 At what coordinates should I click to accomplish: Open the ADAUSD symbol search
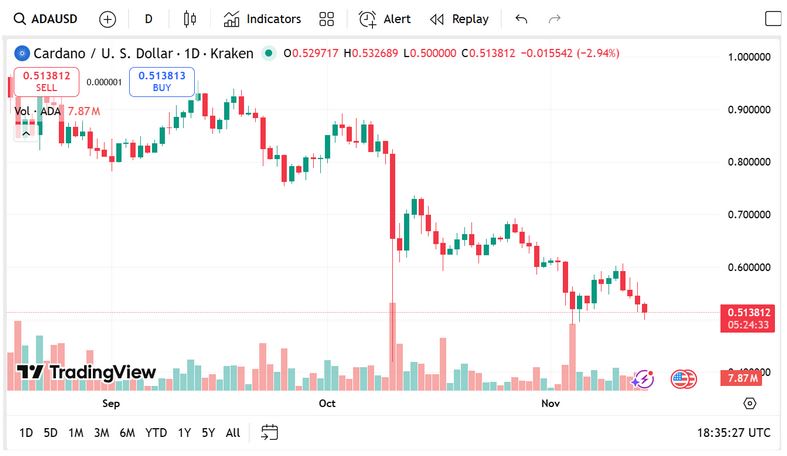48,19
